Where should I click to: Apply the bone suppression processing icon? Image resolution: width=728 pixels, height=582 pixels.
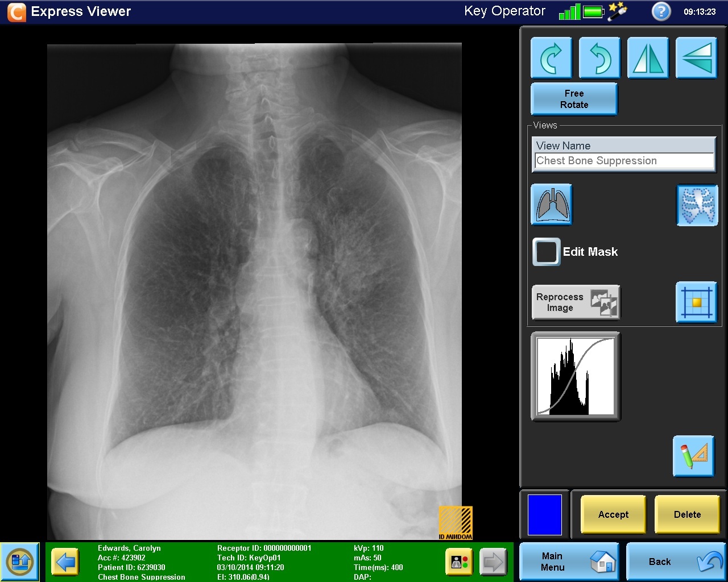coord(697,205)
